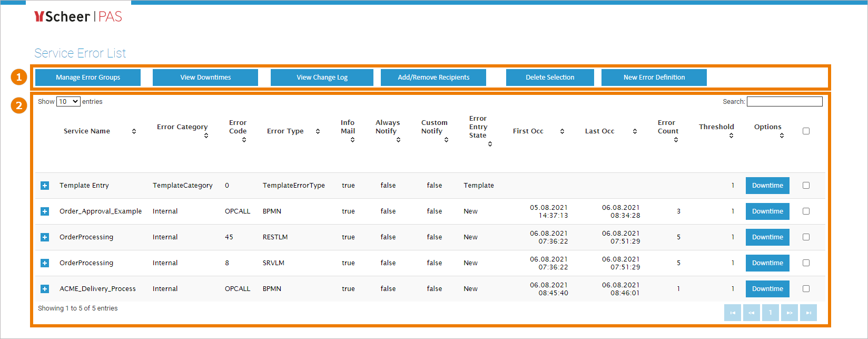Expand the Order_Approval_Example row details
868x339 pixels.
(x=45, y=211)
